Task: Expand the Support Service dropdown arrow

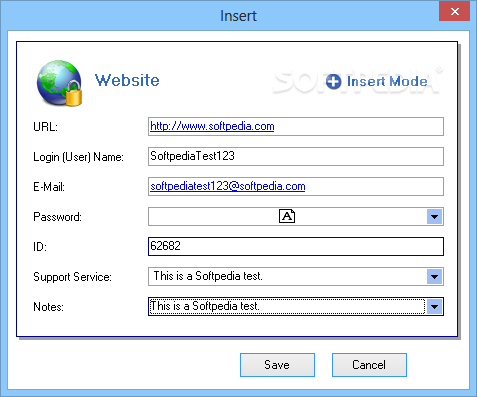Action: (x=434, y=277)
